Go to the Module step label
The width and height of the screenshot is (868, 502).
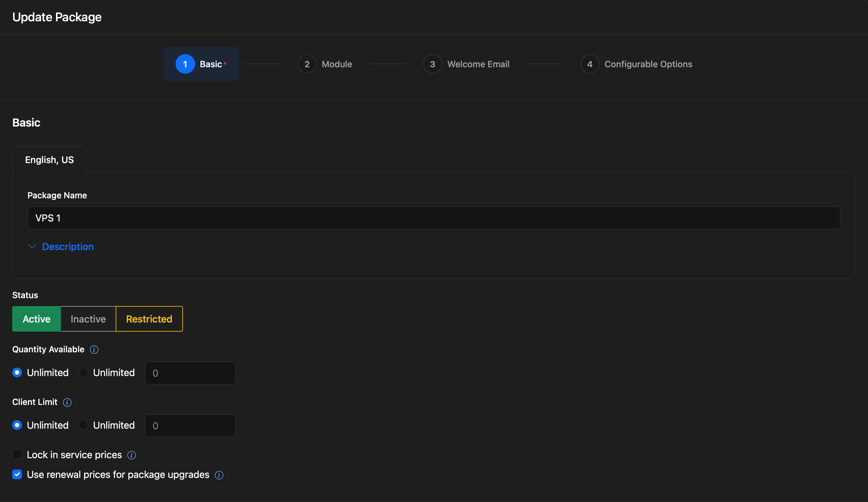point(337,64)
